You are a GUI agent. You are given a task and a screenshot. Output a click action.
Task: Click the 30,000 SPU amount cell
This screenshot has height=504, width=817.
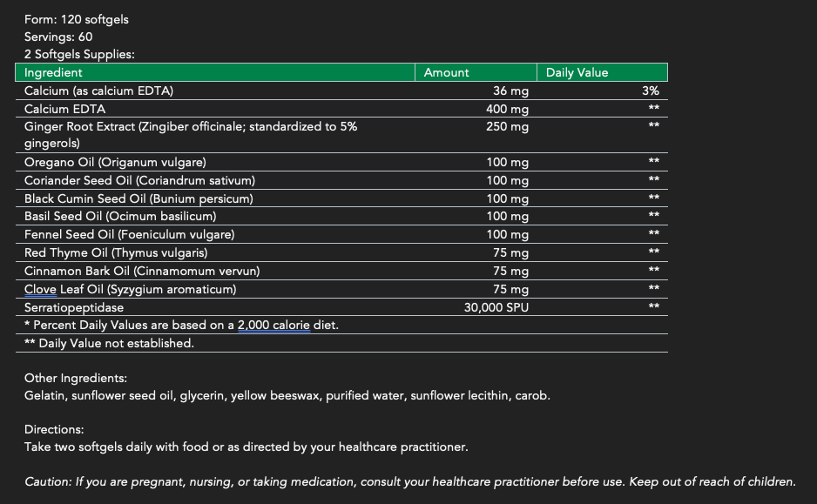tap(496, 307)
